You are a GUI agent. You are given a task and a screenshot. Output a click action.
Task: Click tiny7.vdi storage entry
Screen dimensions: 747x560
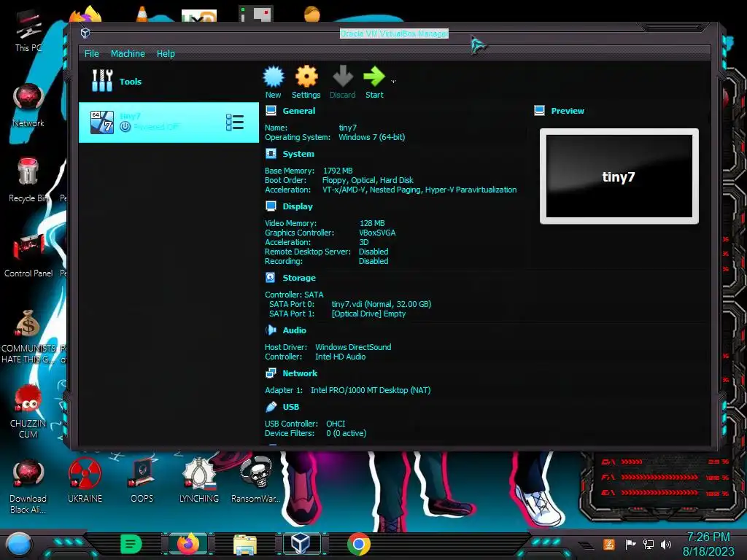[x=381, y=304]
